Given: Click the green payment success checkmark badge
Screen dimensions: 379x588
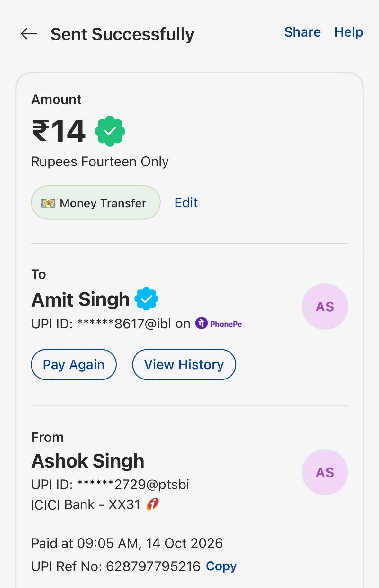Looking at the screenshot, I should point(110,131).
